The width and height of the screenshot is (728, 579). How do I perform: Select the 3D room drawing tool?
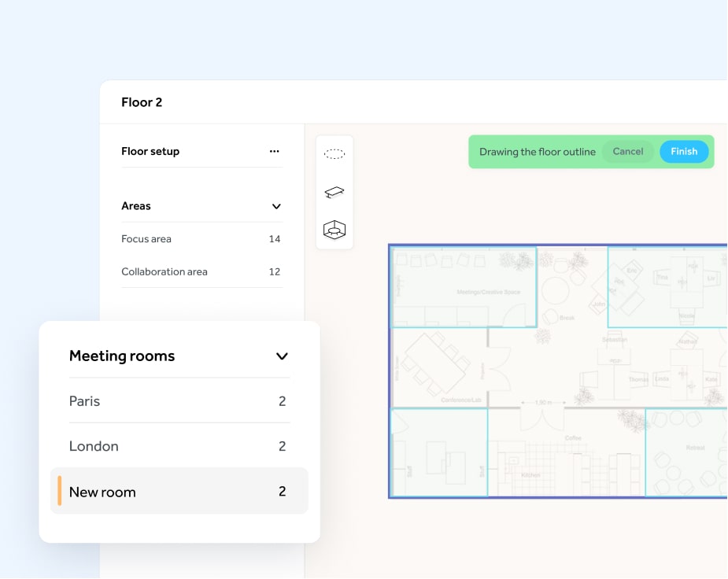tap(334, 230)
